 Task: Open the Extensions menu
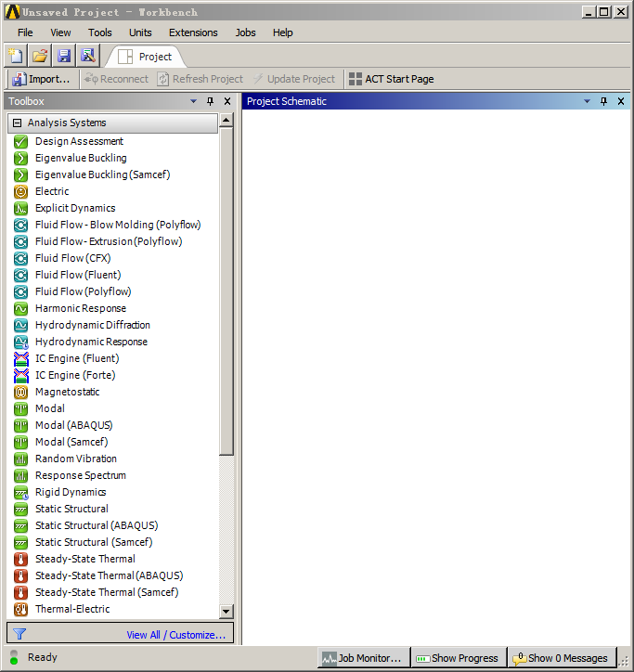coord(193,32)
